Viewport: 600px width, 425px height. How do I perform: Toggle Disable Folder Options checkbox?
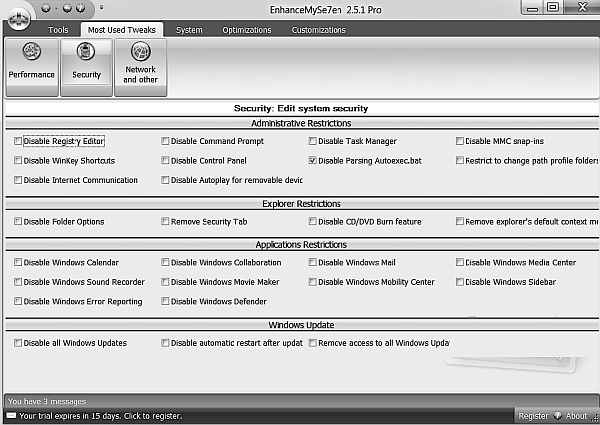[18, 221]
